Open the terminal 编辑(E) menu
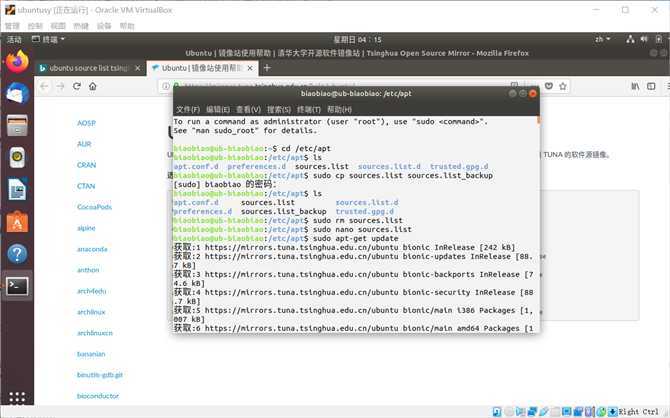Screen dimensions: 670x418 pos(218,109)
